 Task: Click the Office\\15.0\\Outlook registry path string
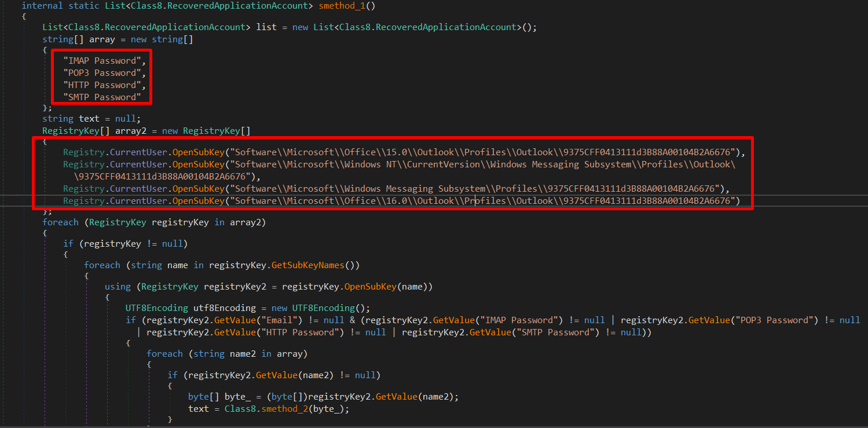tap(482, 152)
